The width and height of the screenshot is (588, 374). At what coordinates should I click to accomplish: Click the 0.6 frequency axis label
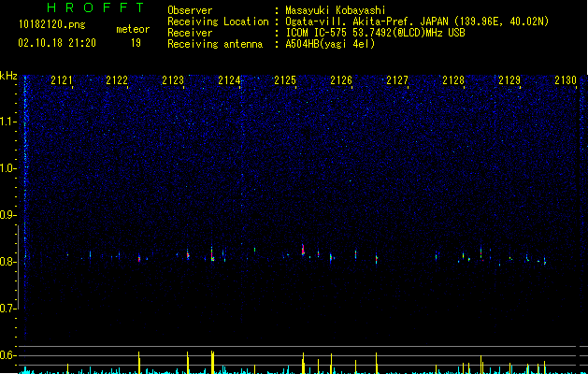pos(7,355)
